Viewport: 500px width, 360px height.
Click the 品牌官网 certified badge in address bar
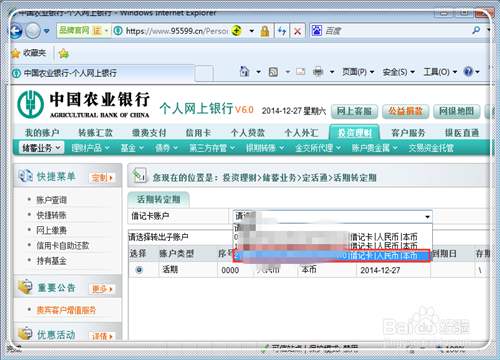pyautogui.click(x=84, y=31)
